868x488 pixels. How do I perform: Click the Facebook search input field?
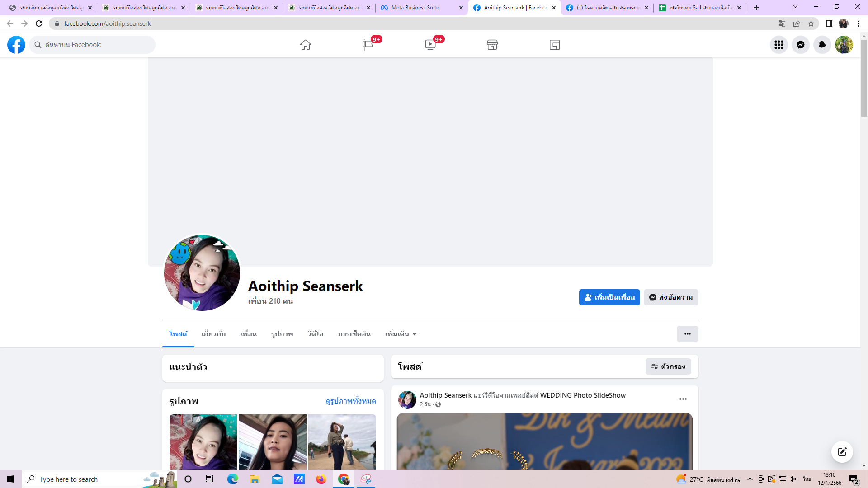click(x=93, y=45)
